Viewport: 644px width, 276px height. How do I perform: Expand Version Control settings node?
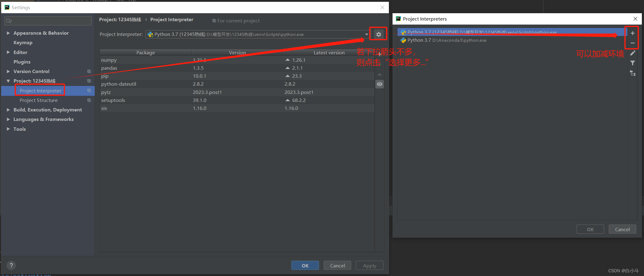tap(8, 71)
